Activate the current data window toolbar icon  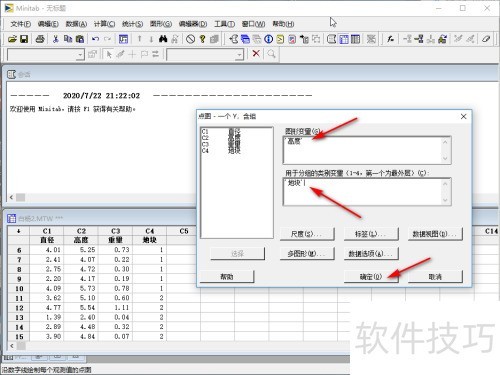click(344, 39)
